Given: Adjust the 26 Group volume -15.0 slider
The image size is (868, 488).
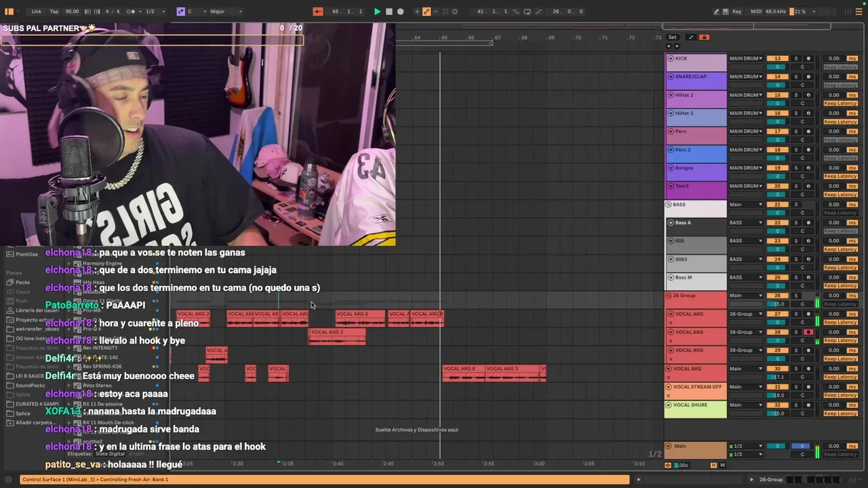Looking at the screenshot, I should click(777, 304).
